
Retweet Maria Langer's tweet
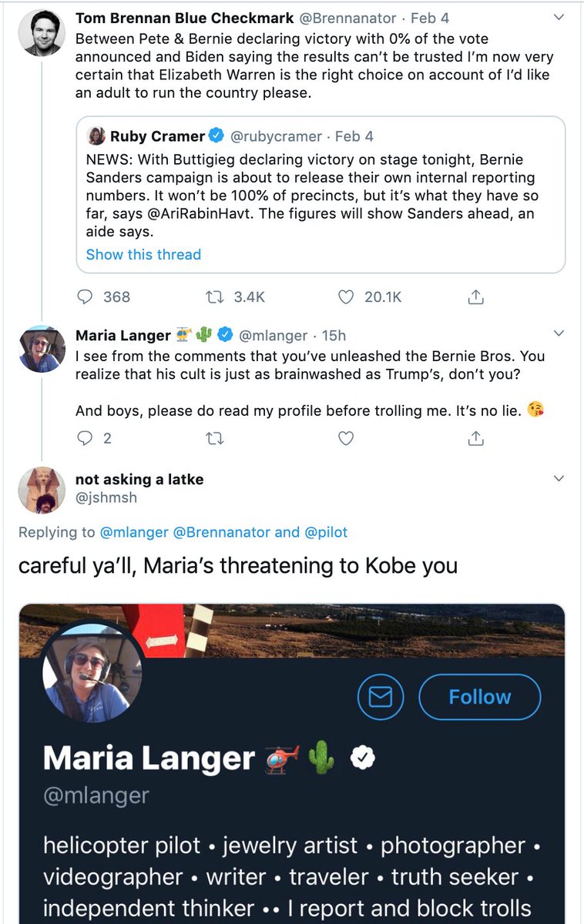(x=216, y=438)
